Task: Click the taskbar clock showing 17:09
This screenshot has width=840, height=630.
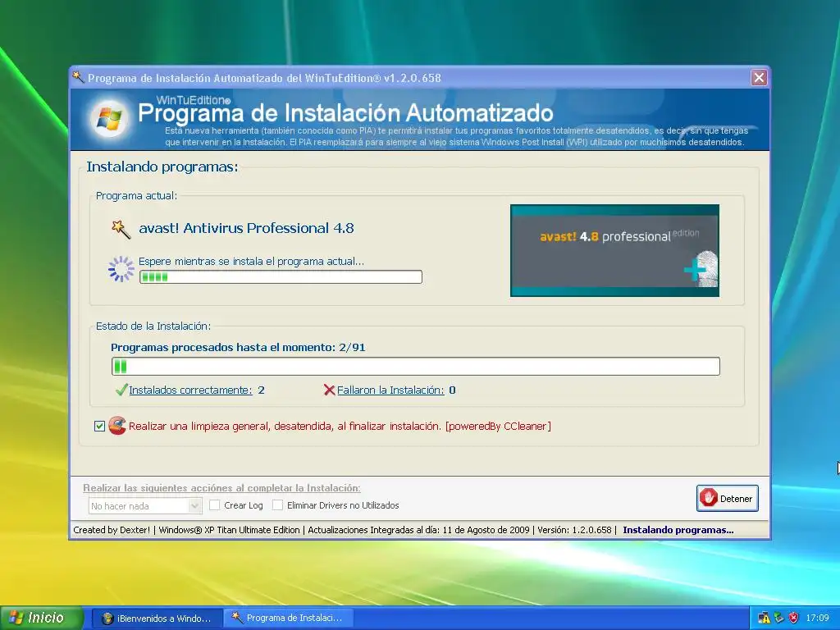Action: coord(818,618)
